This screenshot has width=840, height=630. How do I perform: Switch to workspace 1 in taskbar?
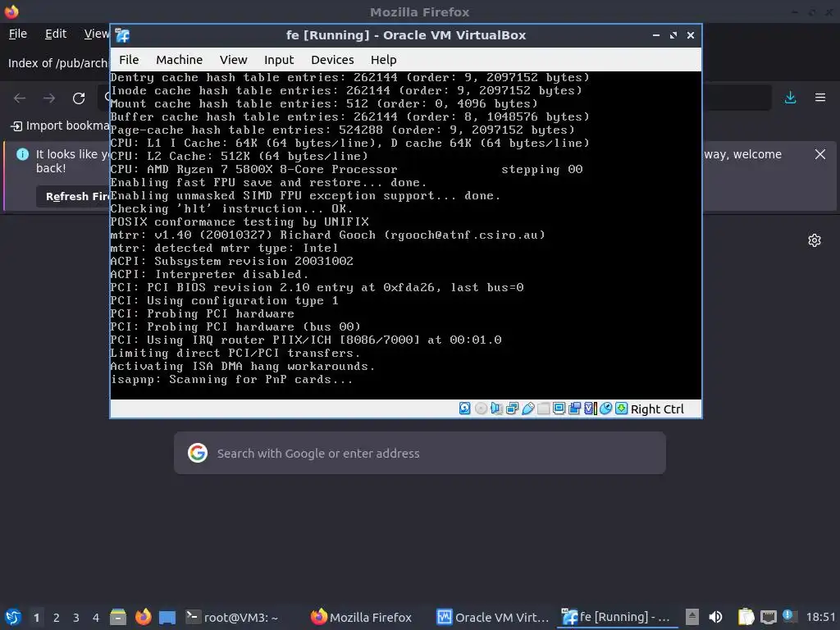pos(36,618)
